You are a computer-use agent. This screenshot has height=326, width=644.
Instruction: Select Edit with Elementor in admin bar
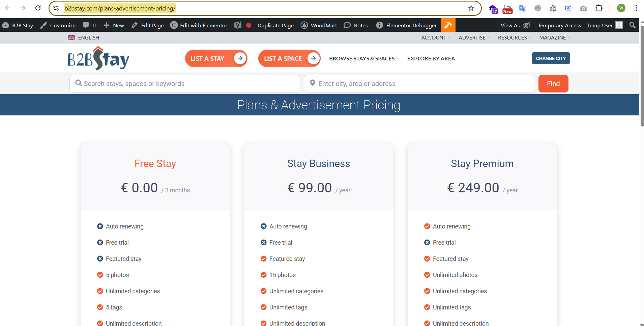(199, 25)
